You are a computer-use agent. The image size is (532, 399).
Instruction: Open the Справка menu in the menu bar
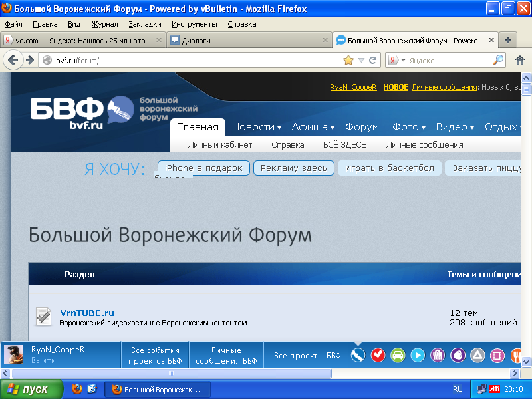[242, 24]
